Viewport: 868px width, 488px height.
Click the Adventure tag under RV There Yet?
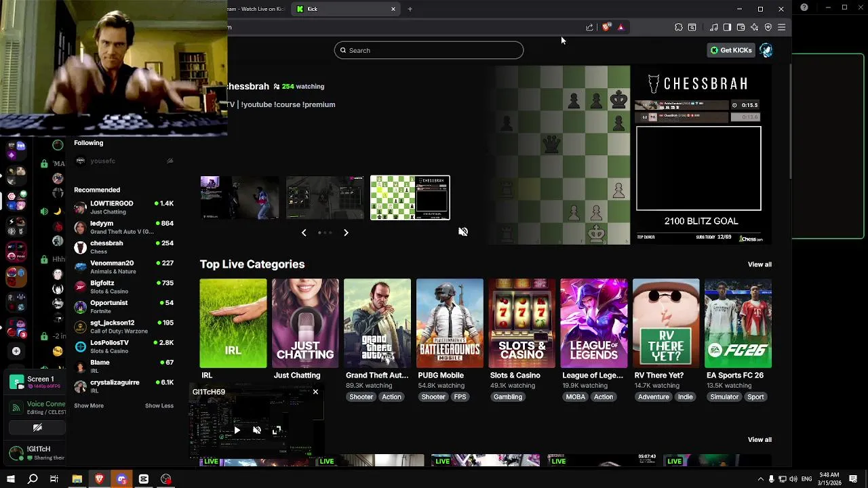click(653, 397)
